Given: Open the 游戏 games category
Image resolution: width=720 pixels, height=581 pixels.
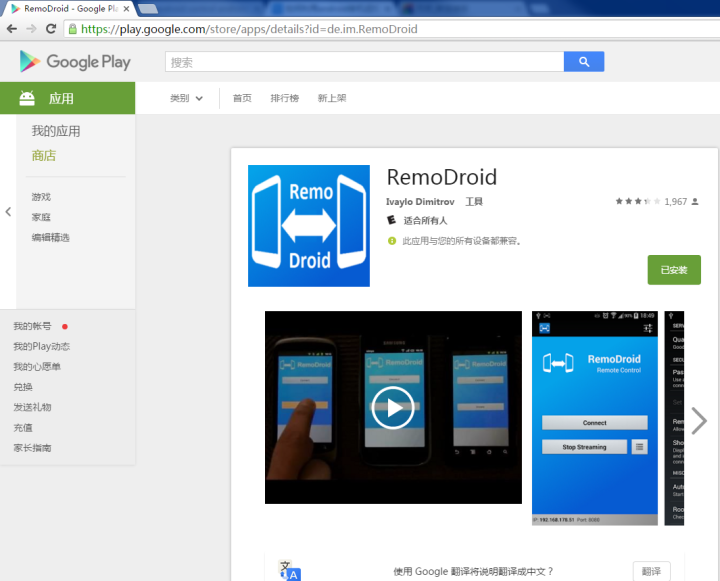Looking at the screenshot, I should click(x=41, y=197).
